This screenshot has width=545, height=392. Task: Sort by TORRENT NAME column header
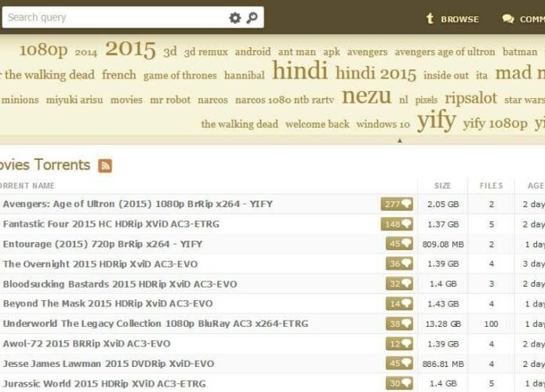[27, 186]
